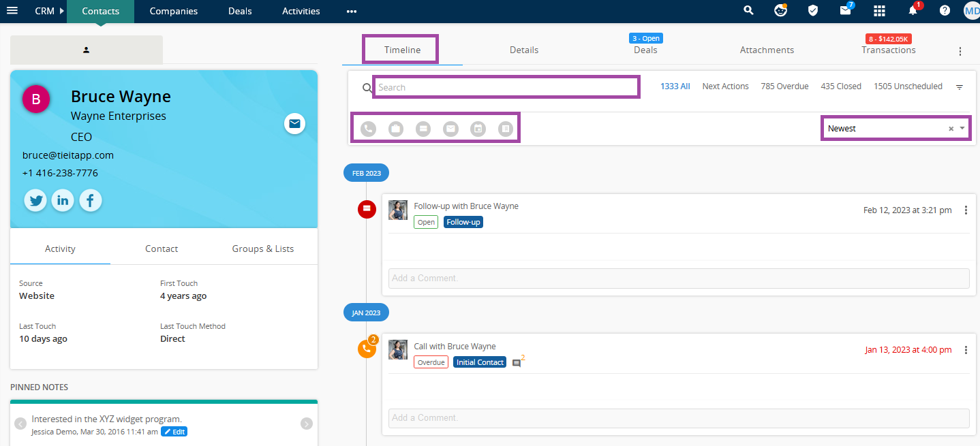The height and width of the screenshot is (446, 980).
Task: Select the Contact tab on contact card
Action: click(x=162, y=249)
